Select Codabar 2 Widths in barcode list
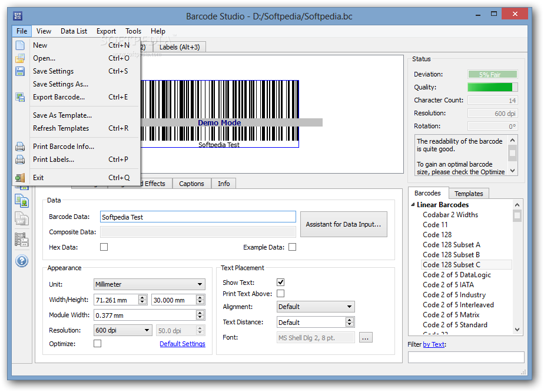Image resolution: width=544 pixels, height=392 pixels. [450, 215]
